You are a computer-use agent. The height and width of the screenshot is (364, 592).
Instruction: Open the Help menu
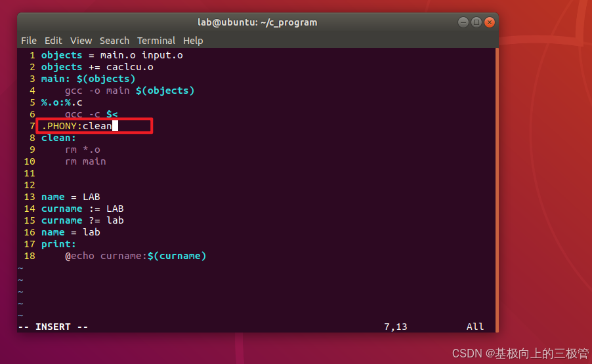pyautogui.click(x=193, y=41)
